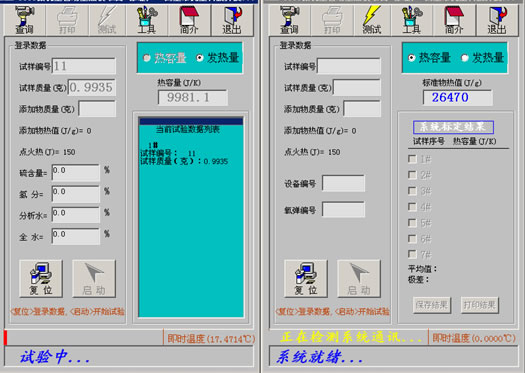525x373 pixels.
Task: Click 复位 reset button in left window
Action: [41, 279]
